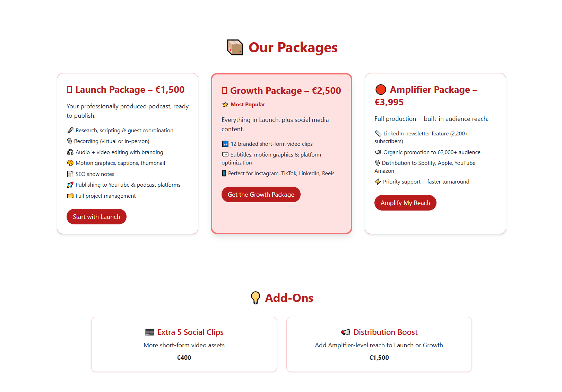Click the rocket icon beside Publishing to YouTube
The height and width of the screenshot is (392, 562).
click(70, 185)
